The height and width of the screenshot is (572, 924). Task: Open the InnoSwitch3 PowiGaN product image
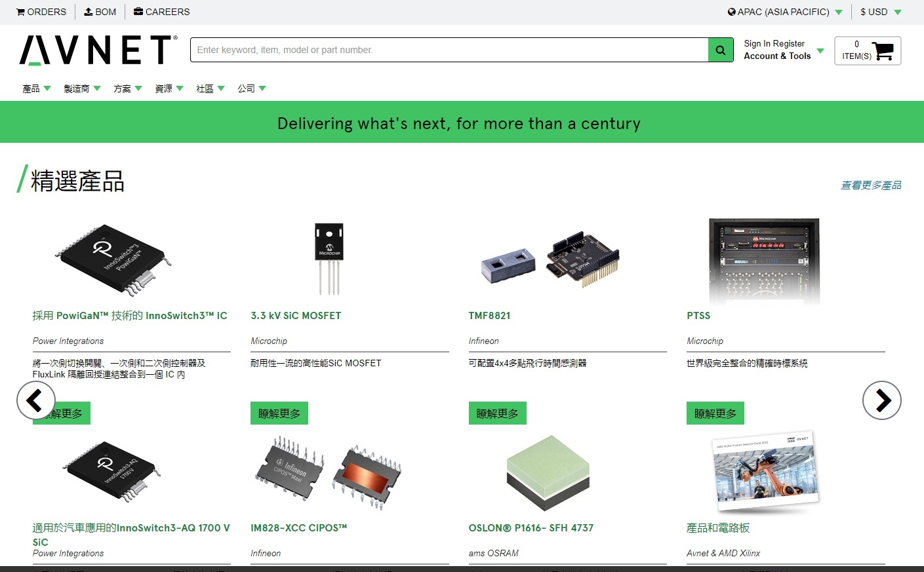coord(112,259)
